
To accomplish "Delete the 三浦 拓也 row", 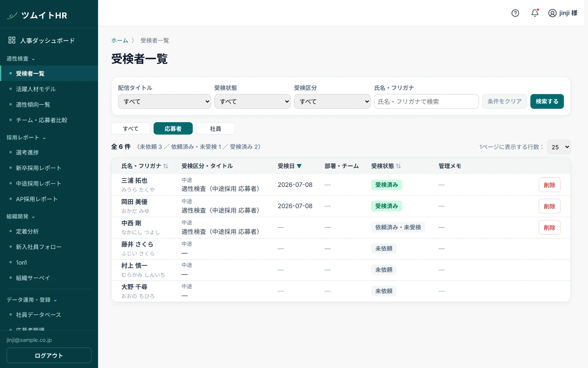I will [549, 185].
